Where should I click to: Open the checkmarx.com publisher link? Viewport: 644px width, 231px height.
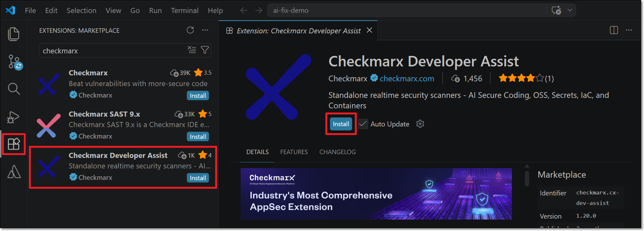point(407,78)
